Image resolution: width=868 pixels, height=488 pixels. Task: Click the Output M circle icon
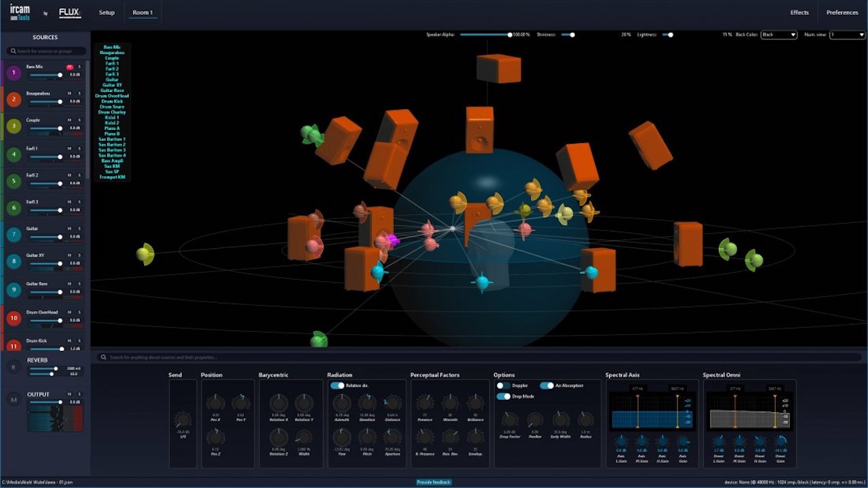(x=13, y=401)
